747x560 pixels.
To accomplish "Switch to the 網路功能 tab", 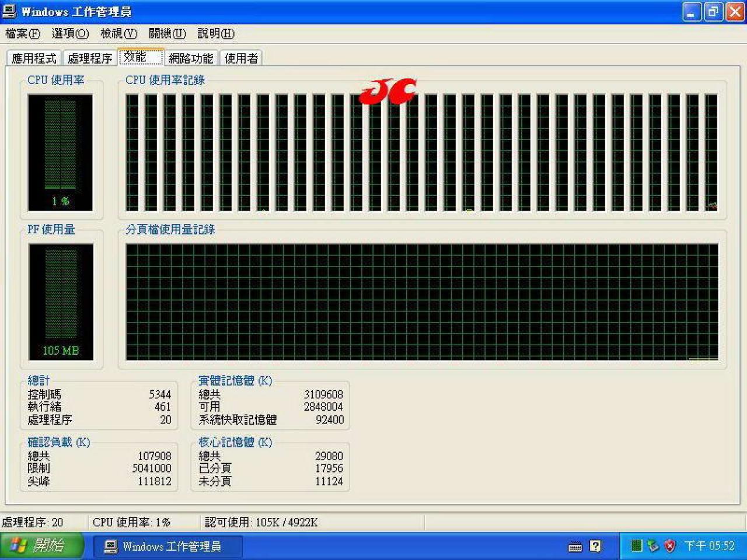I will (x=191, y=58).
